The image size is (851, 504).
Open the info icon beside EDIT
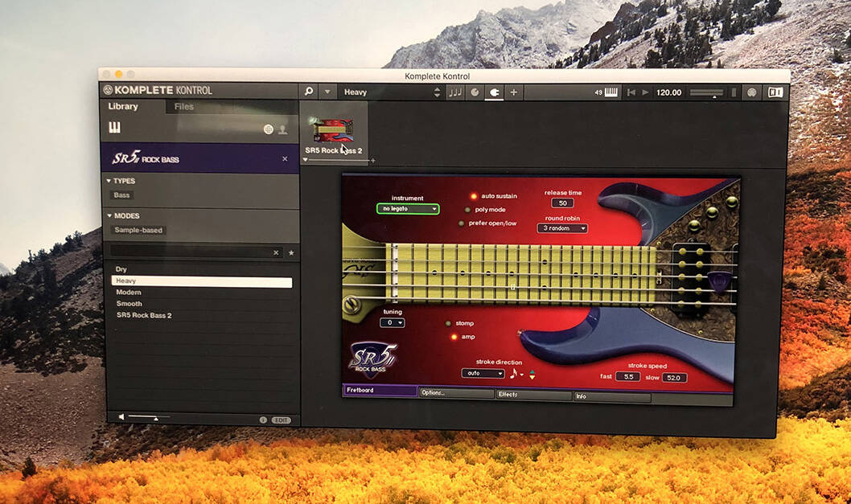tap(263, 420)
